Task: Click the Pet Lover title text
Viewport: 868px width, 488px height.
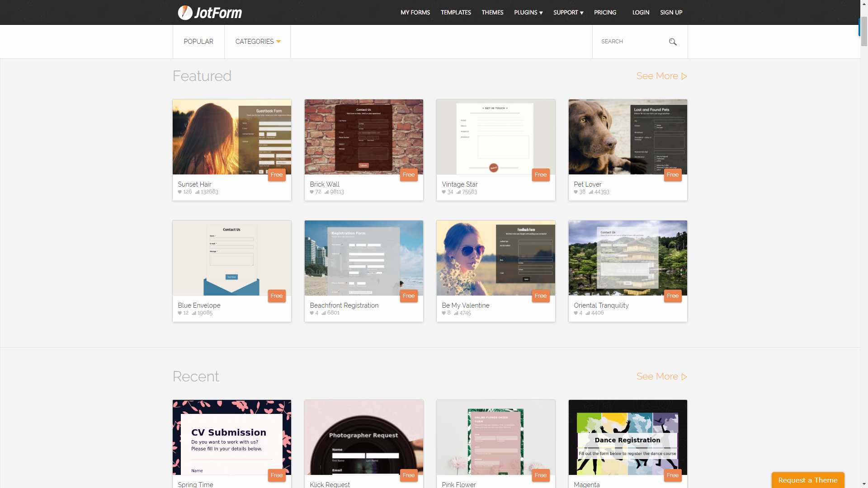Action: (x=588, y=184)
